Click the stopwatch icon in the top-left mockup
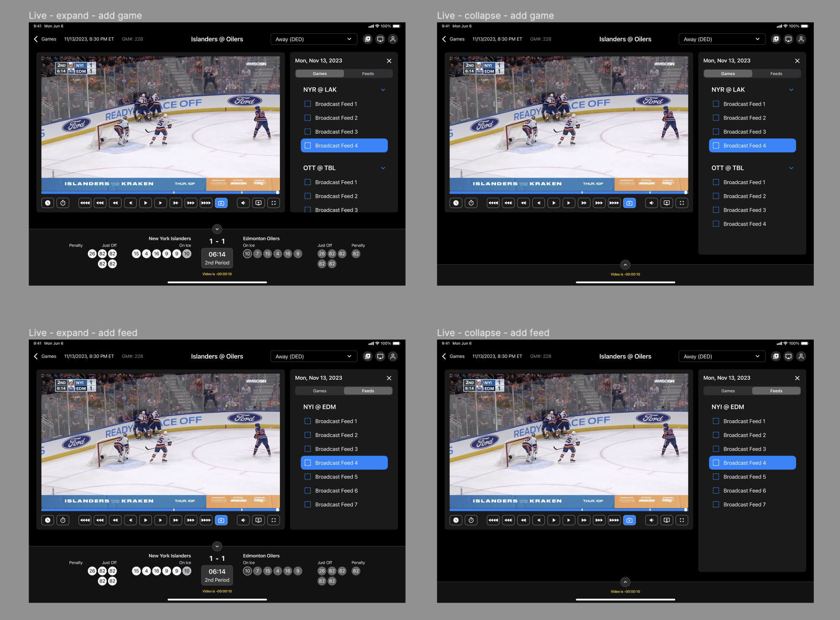This screenshot has height=620, width=840. (x=63, y=203)
